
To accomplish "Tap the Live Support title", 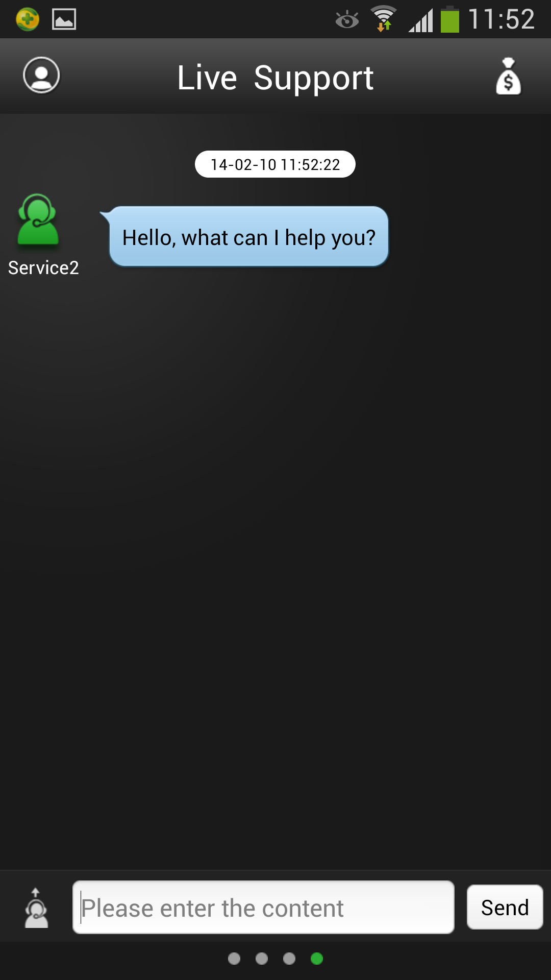I will (275, 78).
